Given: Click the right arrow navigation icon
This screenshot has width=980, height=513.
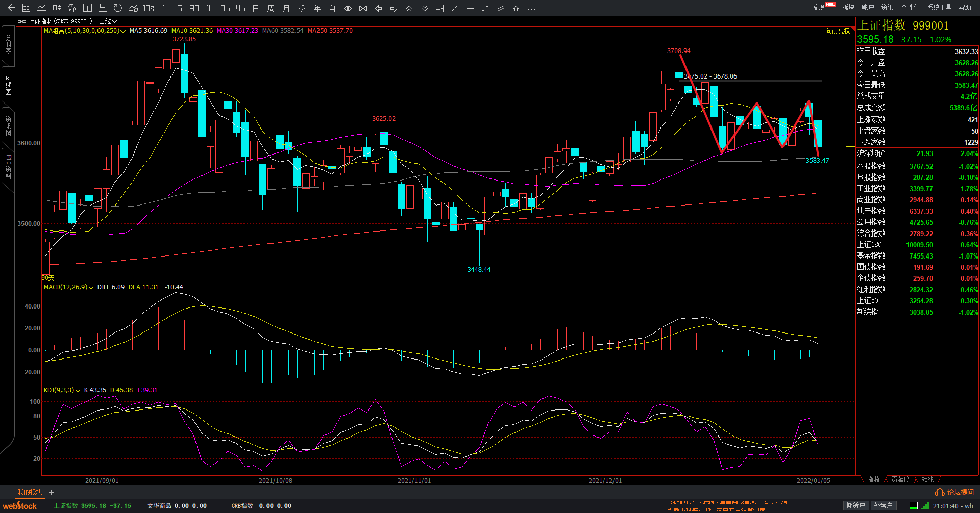Looking at the screenshot, I should coord(394,8).
